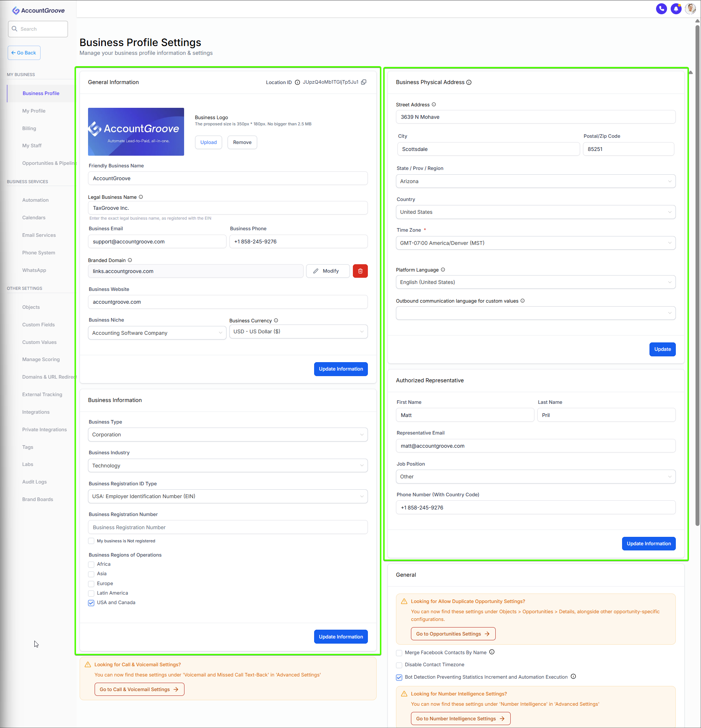
Task: Click the AccountGroove logo in sidebar
Action: click(x=38, y=10)
